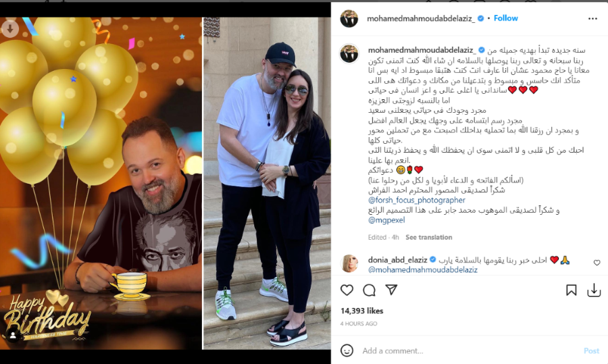Like the post with the heart icon
Screen dimensions: 608x364
point(347,290)
